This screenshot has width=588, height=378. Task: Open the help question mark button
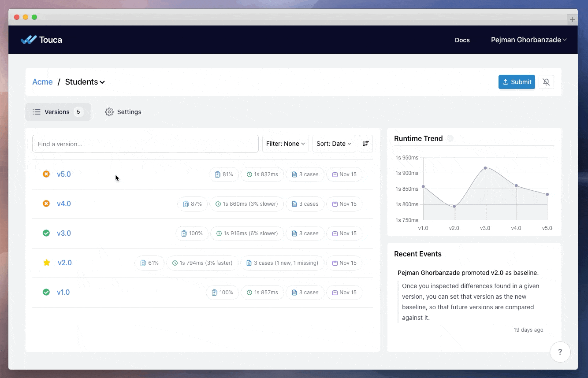560,352
